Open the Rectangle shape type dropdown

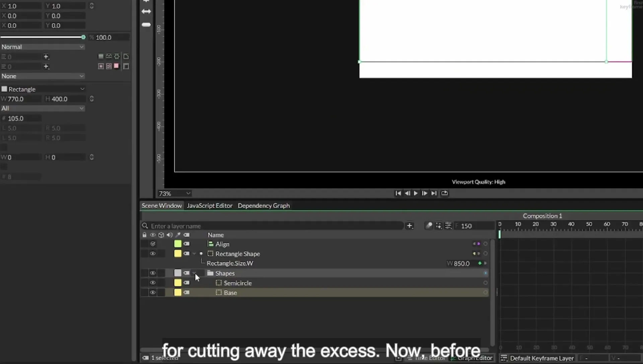click(x=43, y=89)
